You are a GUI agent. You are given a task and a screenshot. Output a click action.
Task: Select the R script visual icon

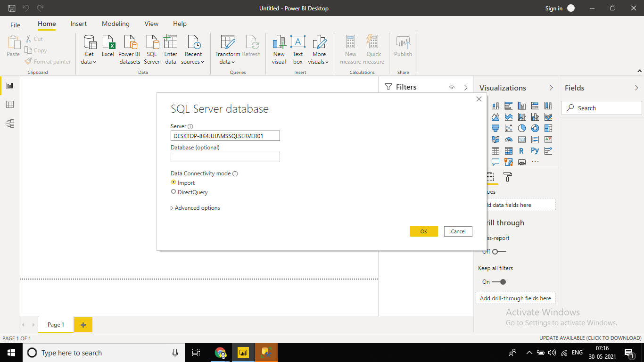[521, 150]
